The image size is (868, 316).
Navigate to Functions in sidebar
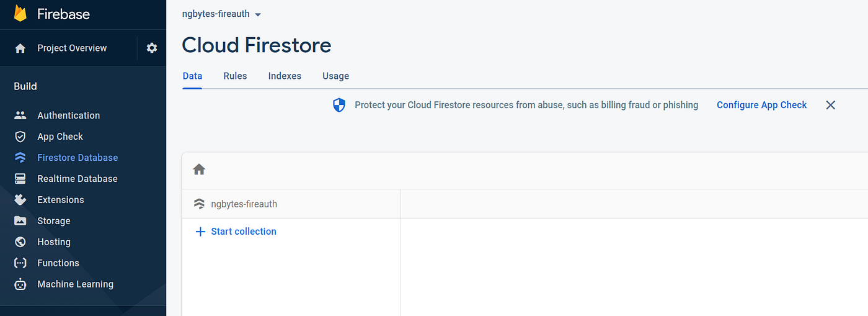coord(58,263)
